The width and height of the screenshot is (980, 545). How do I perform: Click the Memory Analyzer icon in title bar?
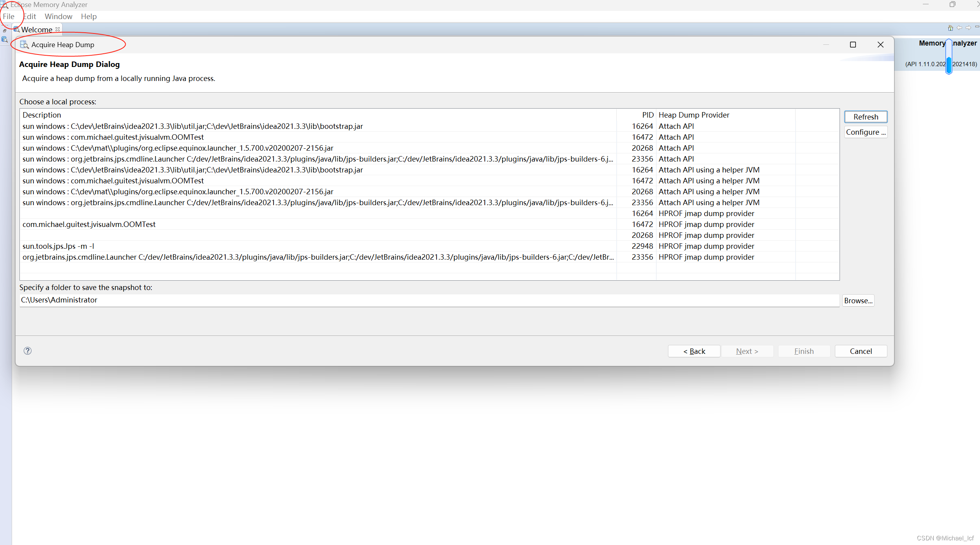pos(5,5)
